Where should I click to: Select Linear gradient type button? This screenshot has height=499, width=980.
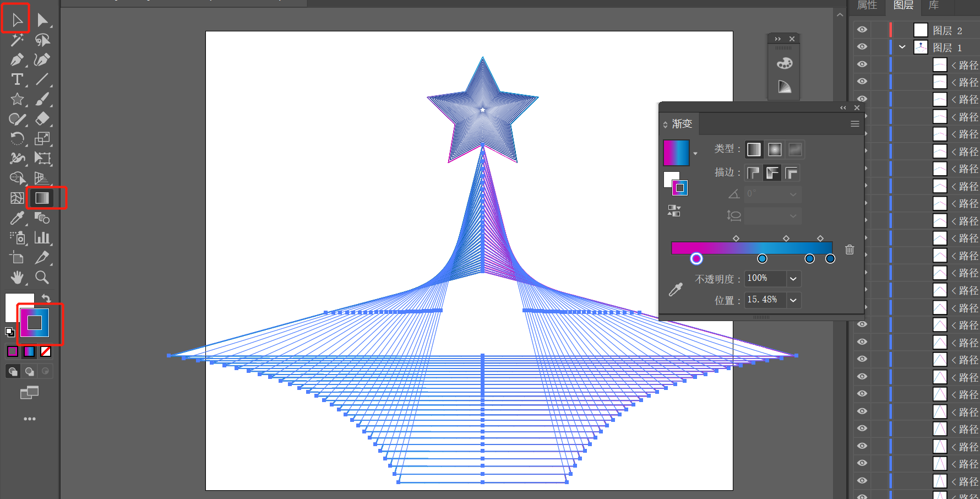tap(754, 150)
